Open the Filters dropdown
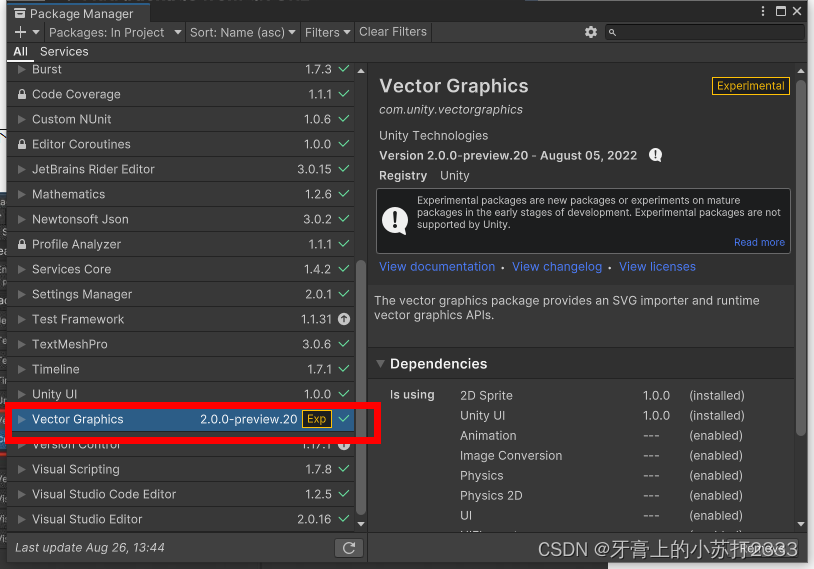814x569 pixels. coord(328,32)
